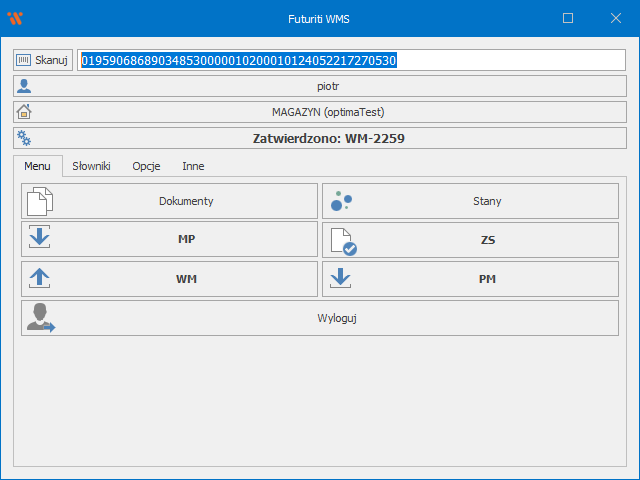Click the warehouse house icon
The image size is (640, 480).
(x=25, y=112)
